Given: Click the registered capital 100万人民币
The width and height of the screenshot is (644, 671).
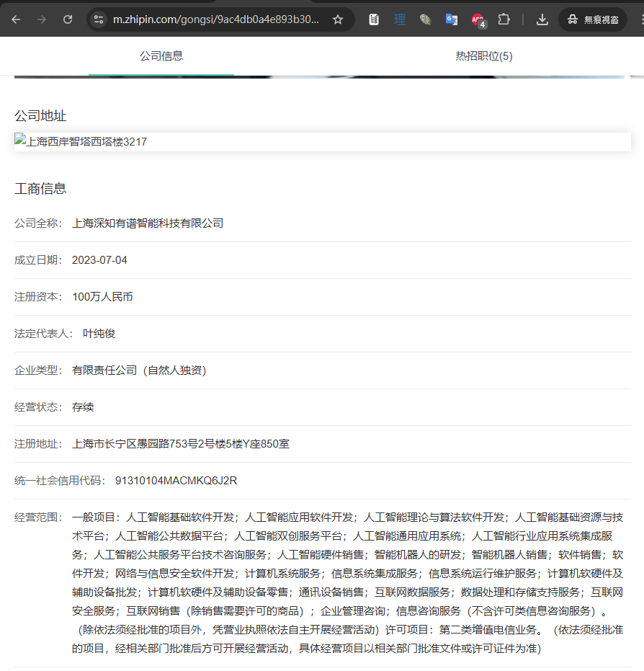Looking at the screenshot, I should (x=102, y=297).
